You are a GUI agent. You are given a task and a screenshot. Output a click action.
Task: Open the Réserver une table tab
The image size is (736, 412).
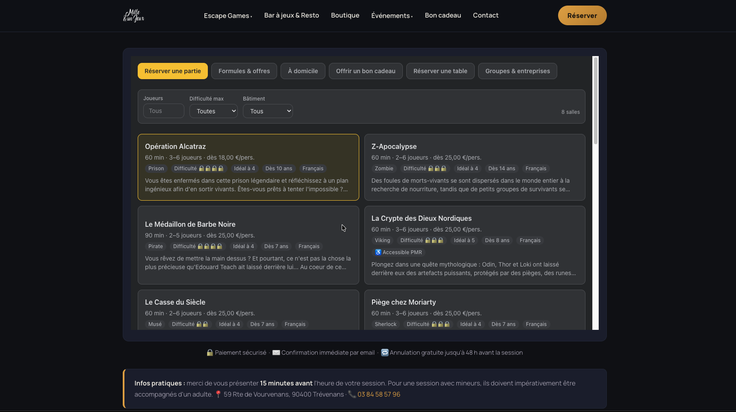[440, 71]
